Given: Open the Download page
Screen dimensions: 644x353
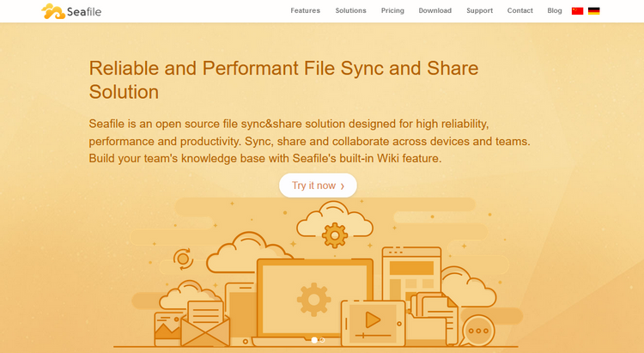Looking at the screenshot, I should 435,10.
